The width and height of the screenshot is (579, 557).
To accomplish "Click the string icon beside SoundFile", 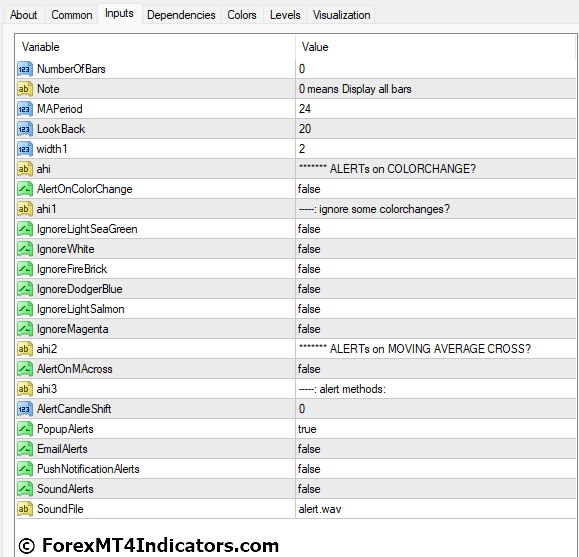I will click(25, 509).
